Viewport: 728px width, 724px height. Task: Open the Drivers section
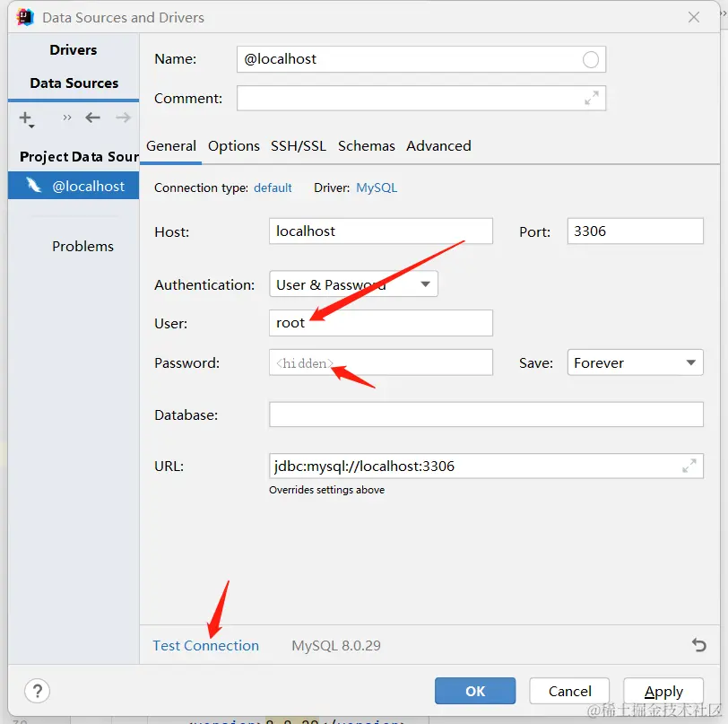click(74, 49)
